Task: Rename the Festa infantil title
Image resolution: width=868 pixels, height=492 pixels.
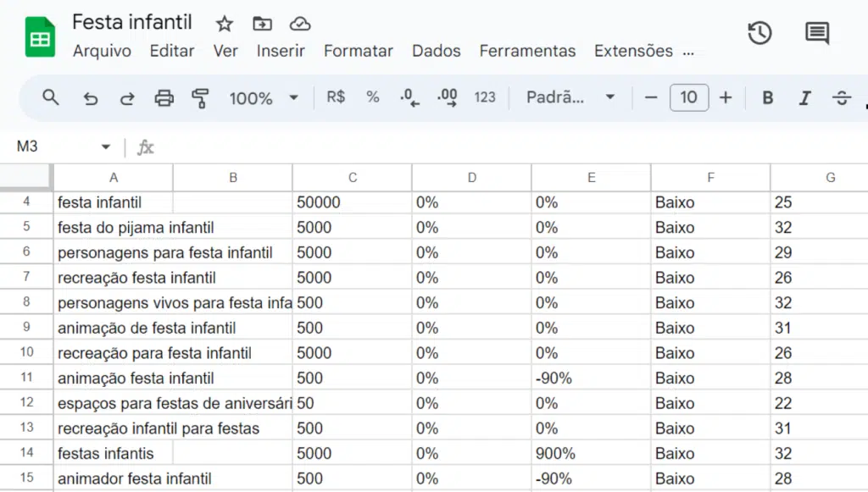Action: (x=131, y=22)
